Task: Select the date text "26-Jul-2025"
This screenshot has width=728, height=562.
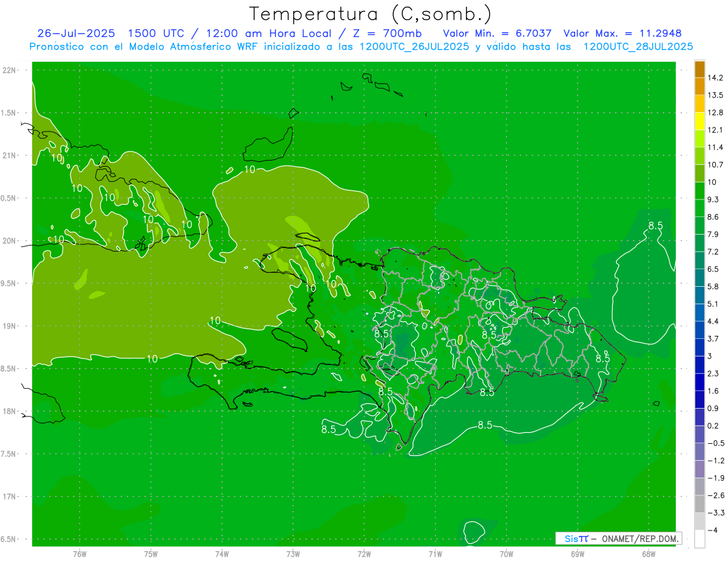Action: (78, 33)
